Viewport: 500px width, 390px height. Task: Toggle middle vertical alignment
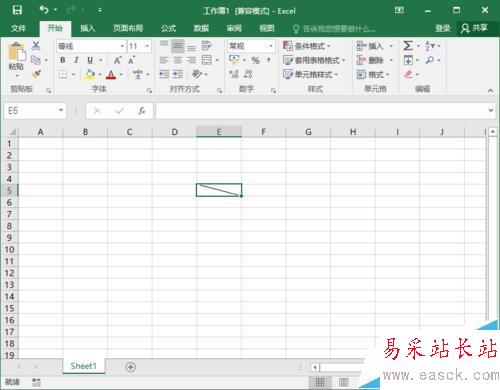tap(178, 46)
